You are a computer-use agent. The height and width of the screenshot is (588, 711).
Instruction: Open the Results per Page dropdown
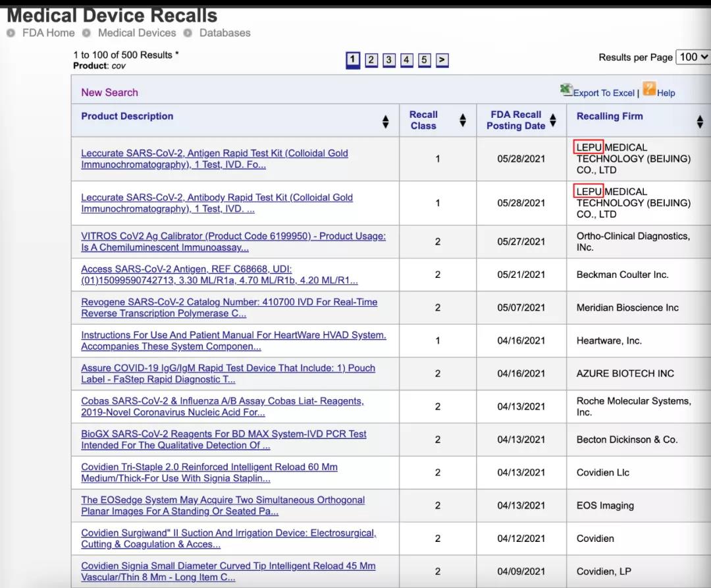(x=693, y=57)
